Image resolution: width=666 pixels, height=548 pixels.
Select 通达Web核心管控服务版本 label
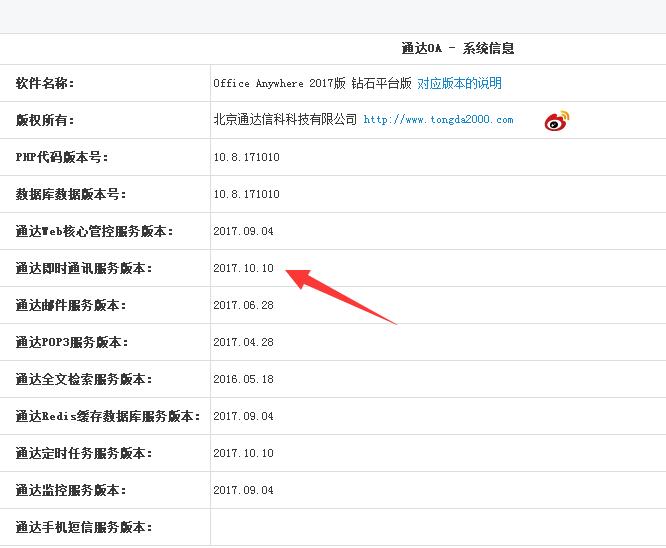pyautogui.click(x=94, y=231)
